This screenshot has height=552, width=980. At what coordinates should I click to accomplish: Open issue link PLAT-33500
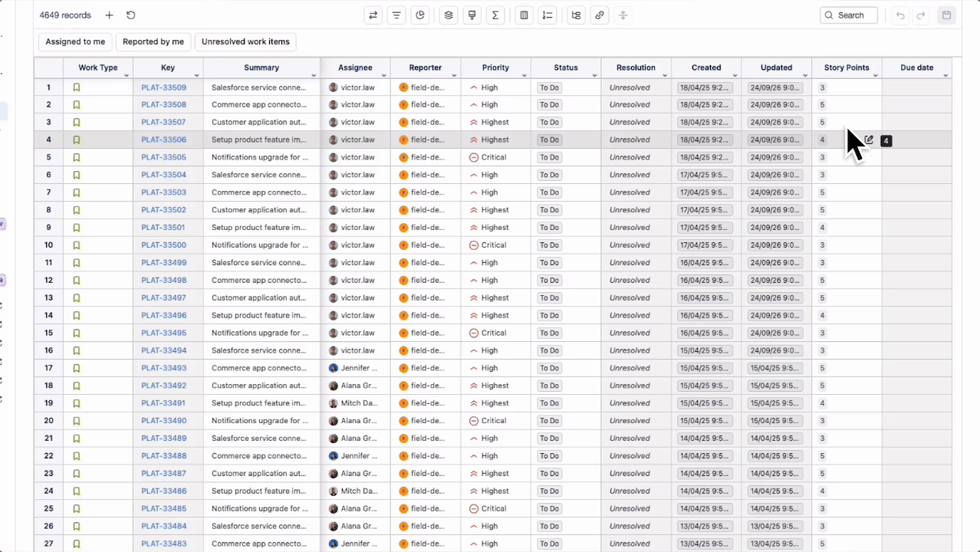click(163, 245)
